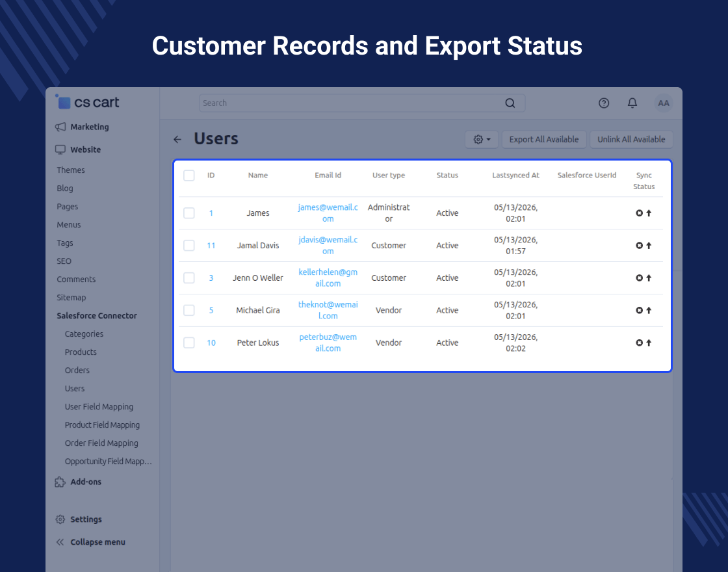The height and width of the screenshot is (572, 728).
Task: Click peterbuz@wemail.com email link
Action: [x=328, y=343]
